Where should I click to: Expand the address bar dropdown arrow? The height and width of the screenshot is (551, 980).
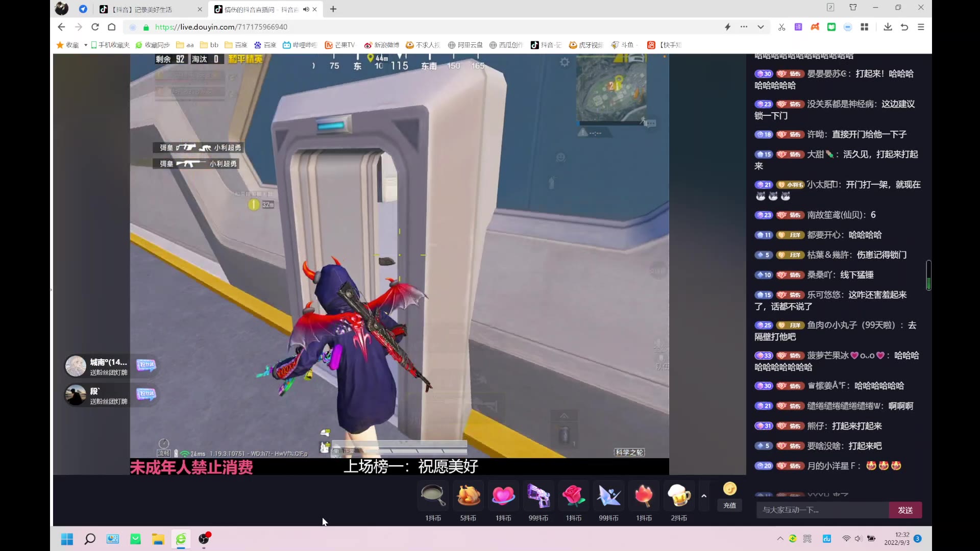(761, 27)
